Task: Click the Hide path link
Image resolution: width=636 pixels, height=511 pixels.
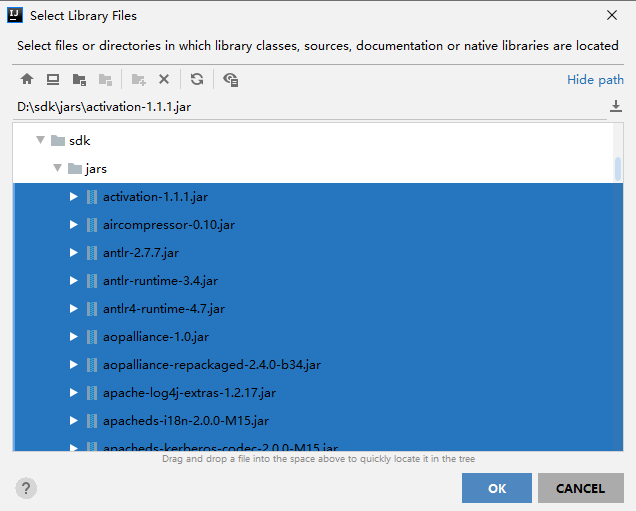Action: (595, 79)
